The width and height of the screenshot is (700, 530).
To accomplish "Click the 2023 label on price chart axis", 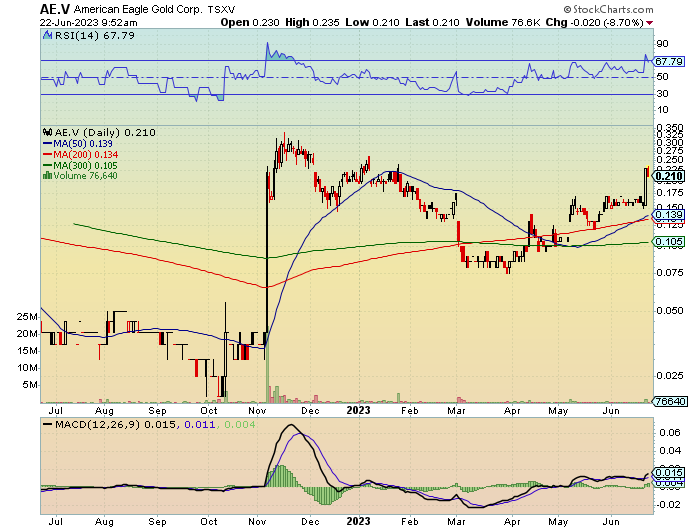I will [358, 410].
